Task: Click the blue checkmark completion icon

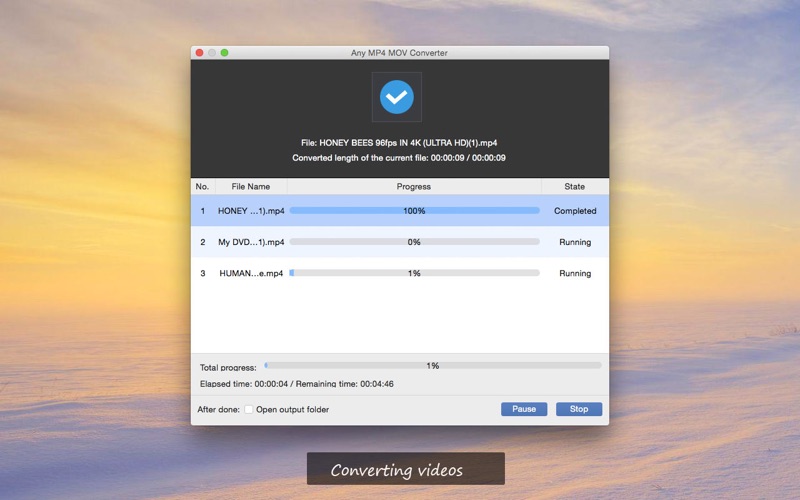Action: pos(397,97)
